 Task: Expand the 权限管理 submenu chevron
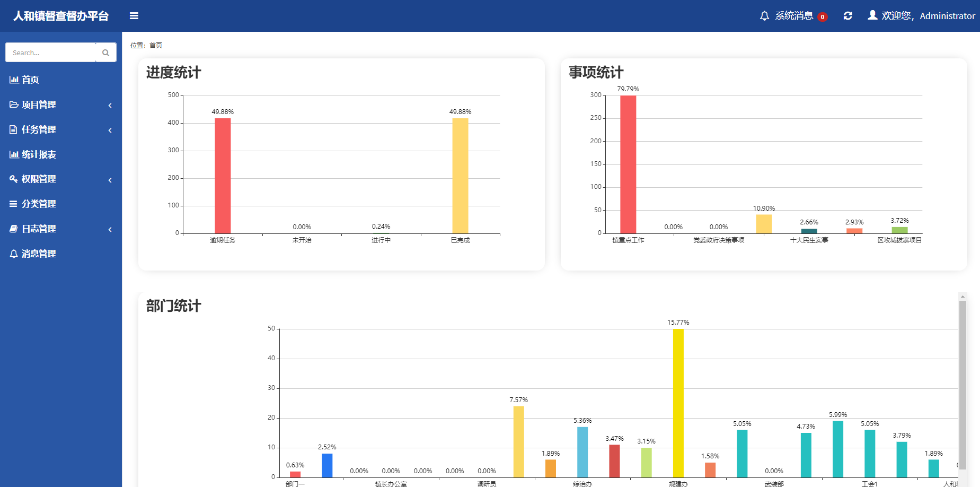click(x=110, y=180)
